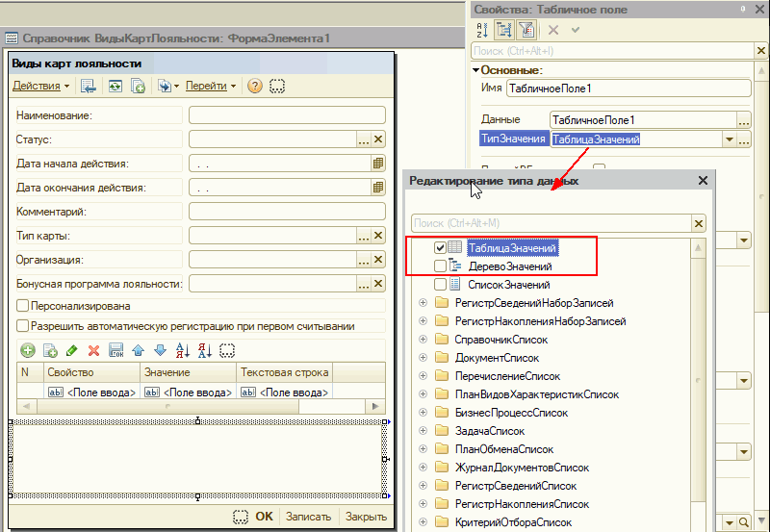This screenshot has height=532, width=770.
Task: Expand ПланВидовХарактеристикСписок folder
Action: [423, 394]
